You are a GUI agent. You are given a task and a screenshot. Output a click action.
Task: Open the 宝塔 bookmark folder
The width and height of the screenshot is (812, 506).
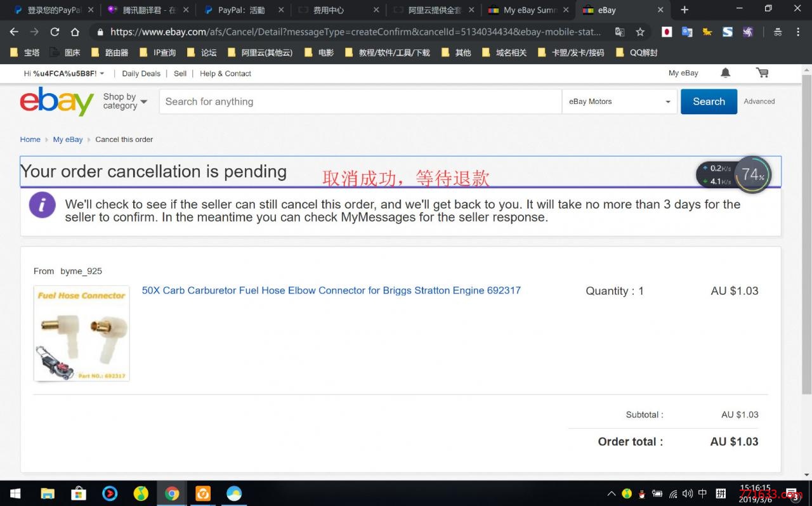click(x=25, y=53)
